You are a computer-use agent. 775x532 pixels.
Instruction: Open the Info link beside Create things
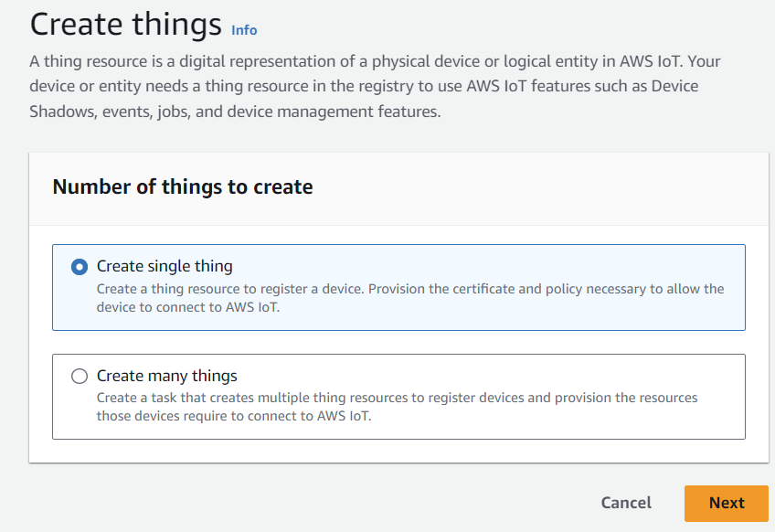tap(244, 30)
